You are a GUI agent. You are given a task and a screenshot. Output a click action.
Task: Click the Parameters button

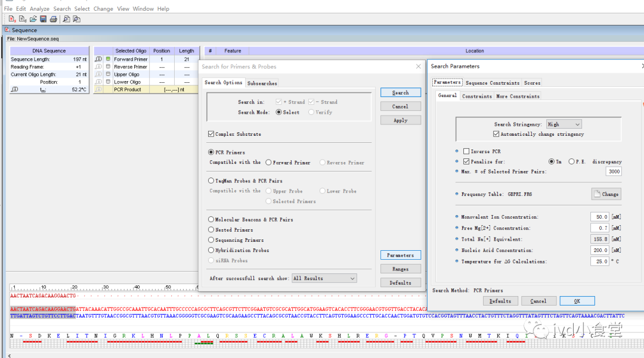(x=401, y=255)
